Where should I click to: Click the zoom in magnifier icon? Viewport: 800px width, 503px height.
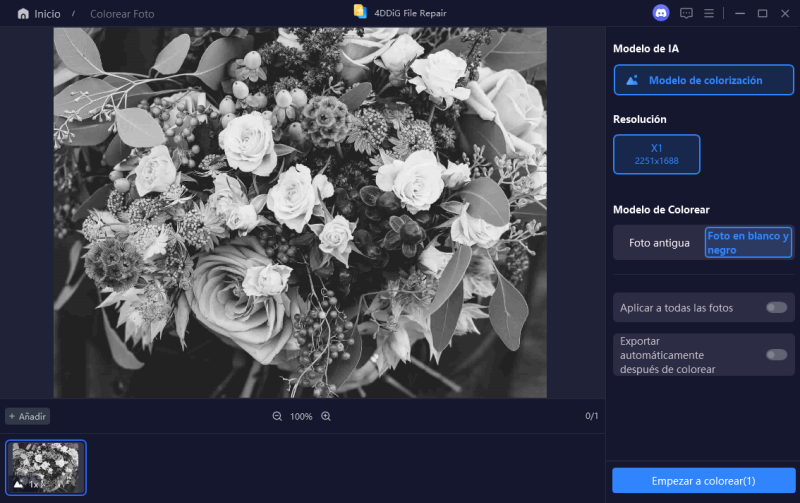[326, 416]
